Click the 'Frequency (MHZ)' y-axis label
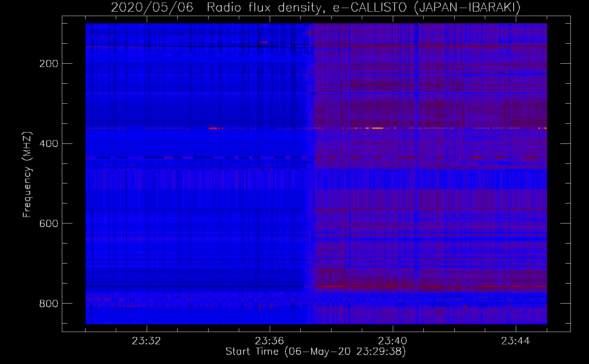Image resolution: width=589 pixels, height=364 pixels. coord(27,174)
